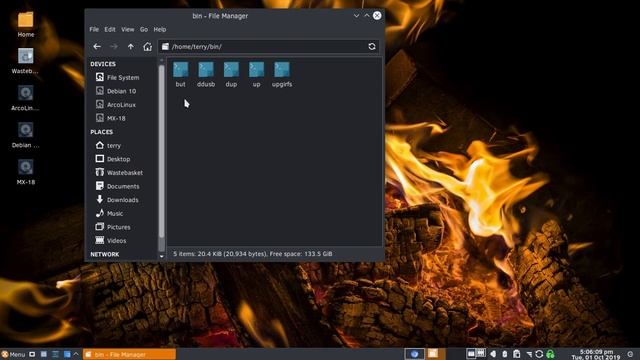Open the File menu
This screenshot has height=360, width=640.
(x=94, y=29)
